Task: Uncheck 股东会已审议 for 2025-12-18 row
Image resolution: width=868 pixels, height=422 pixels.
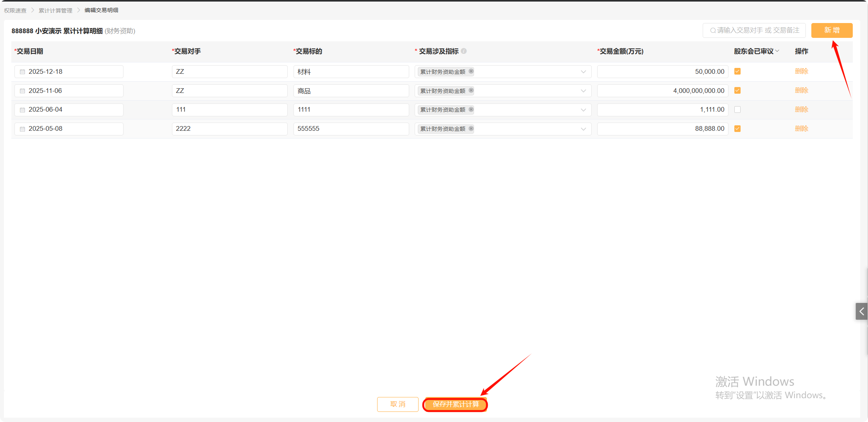Action: [737, 71]
